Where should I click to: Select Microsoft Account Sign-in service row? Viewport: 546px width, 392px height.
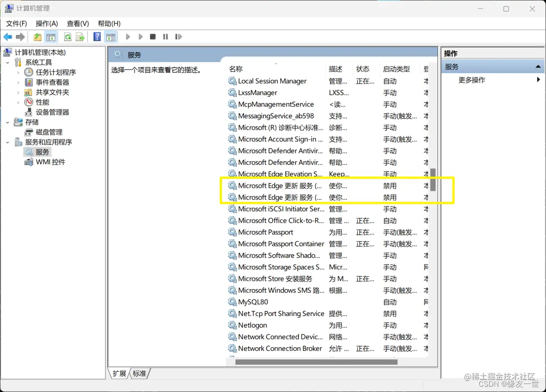tap(328, 139)
